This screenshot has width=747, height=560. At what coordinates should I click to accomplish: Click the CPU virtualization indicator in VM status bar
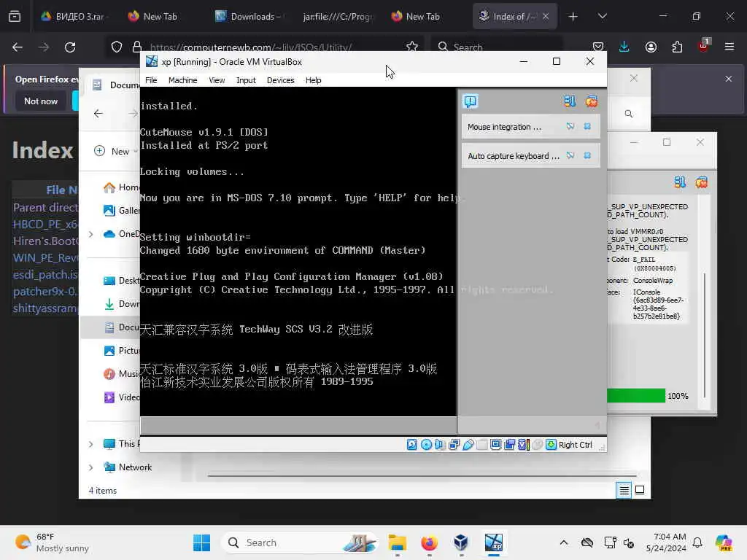tap(524, 444)
